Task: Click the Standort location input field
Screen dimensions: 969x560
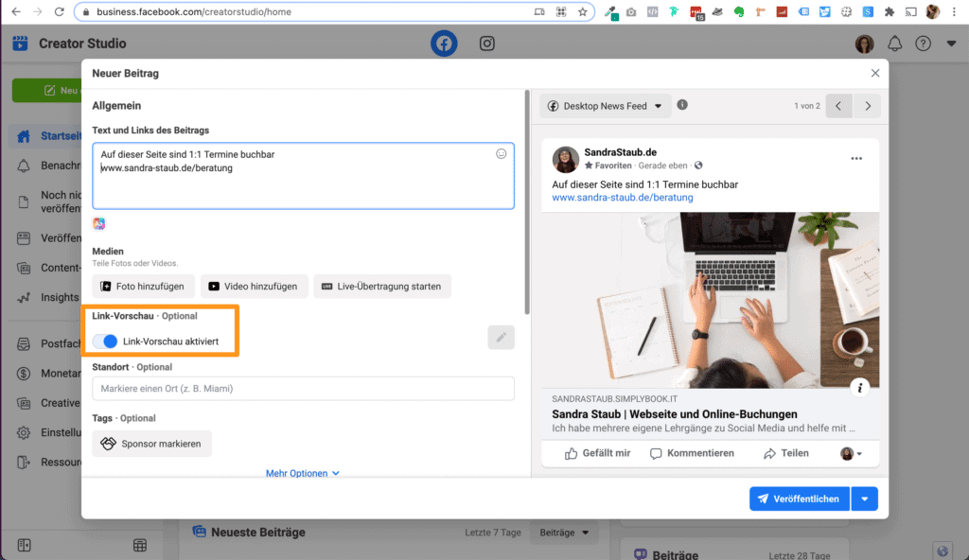Action: 303,389
